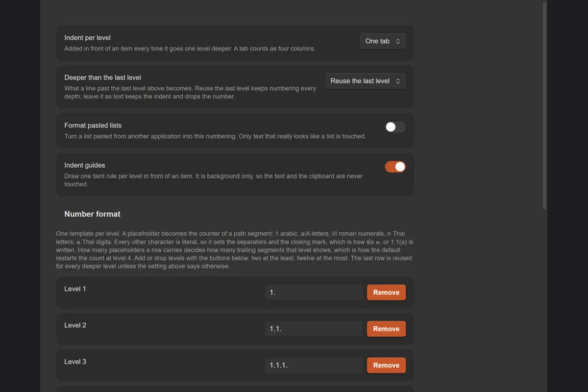Open the Deeper than the last level dropdown
The height and width of the screenshot is (392, 588).
coord(366,81)
